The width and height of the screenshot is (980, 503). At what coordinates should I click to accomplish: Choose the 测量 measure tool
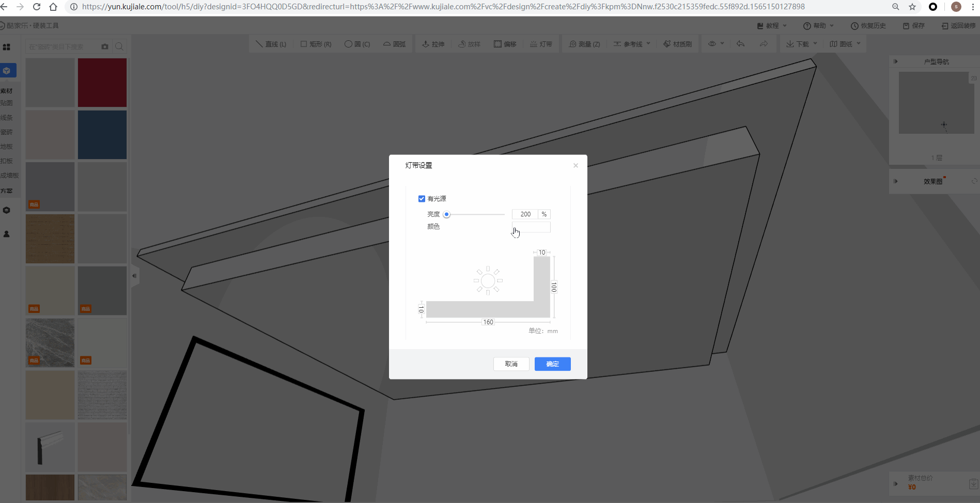(584, 44)
